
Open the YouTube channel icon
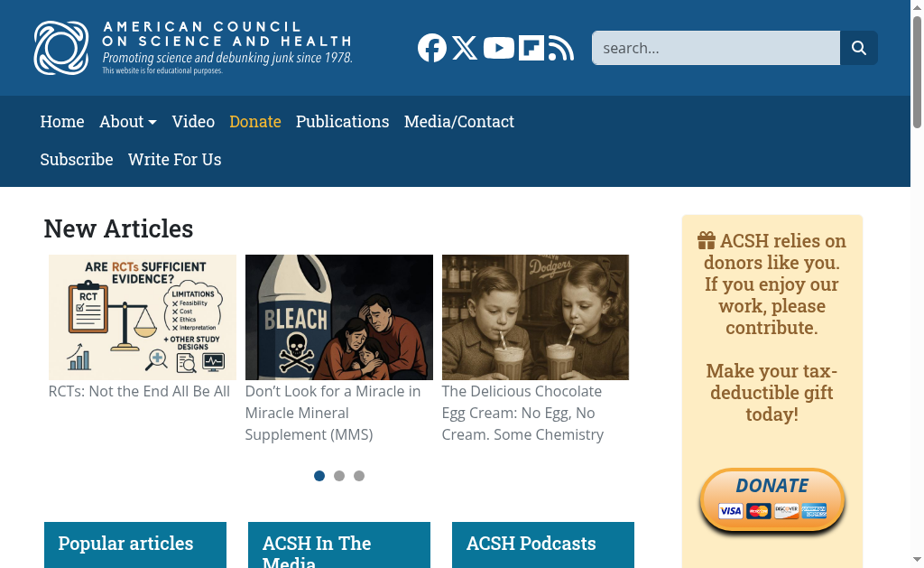(x=498, y=48)
